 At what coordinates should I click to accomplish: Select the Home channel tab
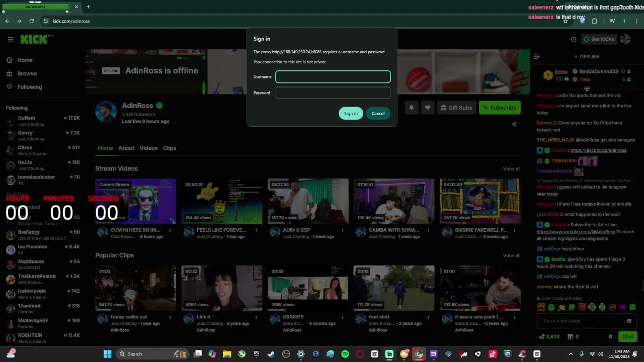point(105,148)
